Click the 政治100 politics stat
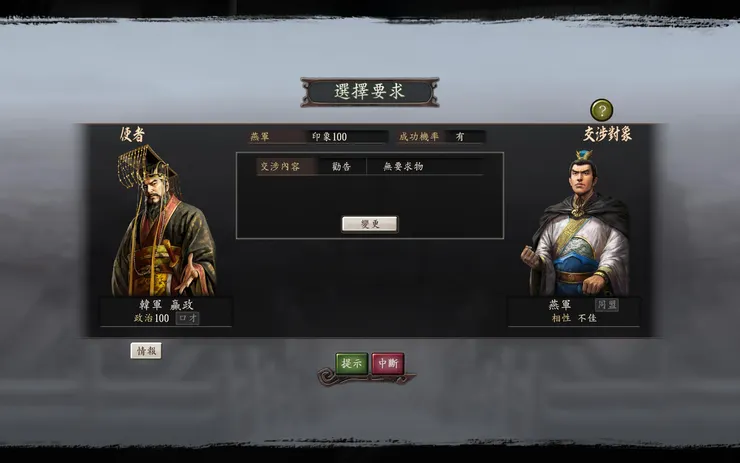This screenshot has height=463, width=740. click(151, 318)
